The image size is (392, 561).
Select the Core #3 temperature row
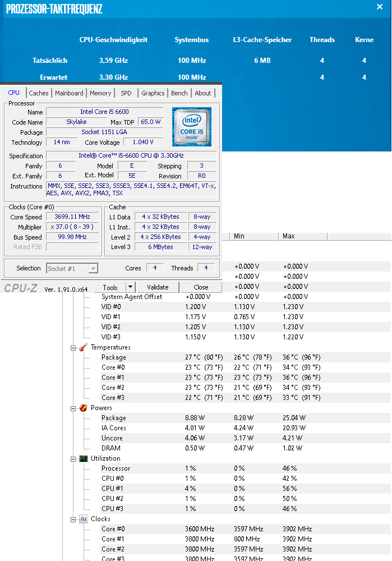pos(246,398)
